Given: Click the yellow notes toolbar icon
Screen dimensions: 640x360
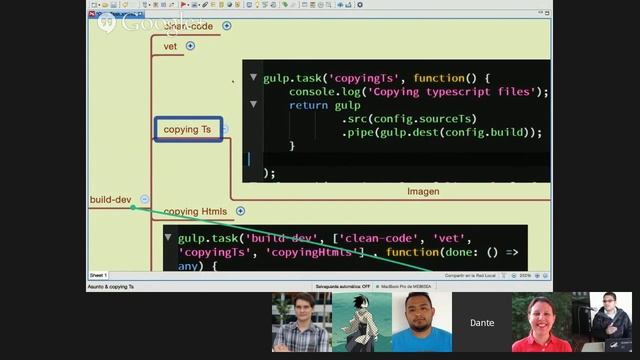Looking at the screenshot, I should (x=222, y=5).
